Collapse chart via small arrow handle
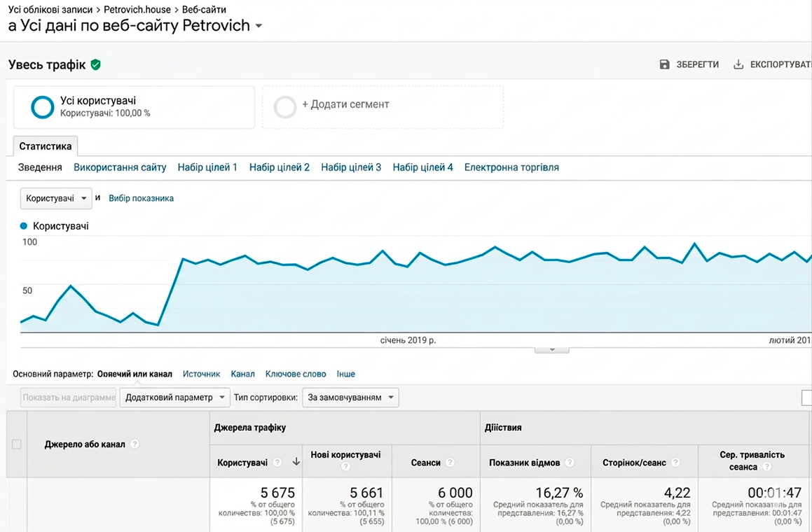Image resolution: width=812 pixels, height=532 pixels. (552, 350)
